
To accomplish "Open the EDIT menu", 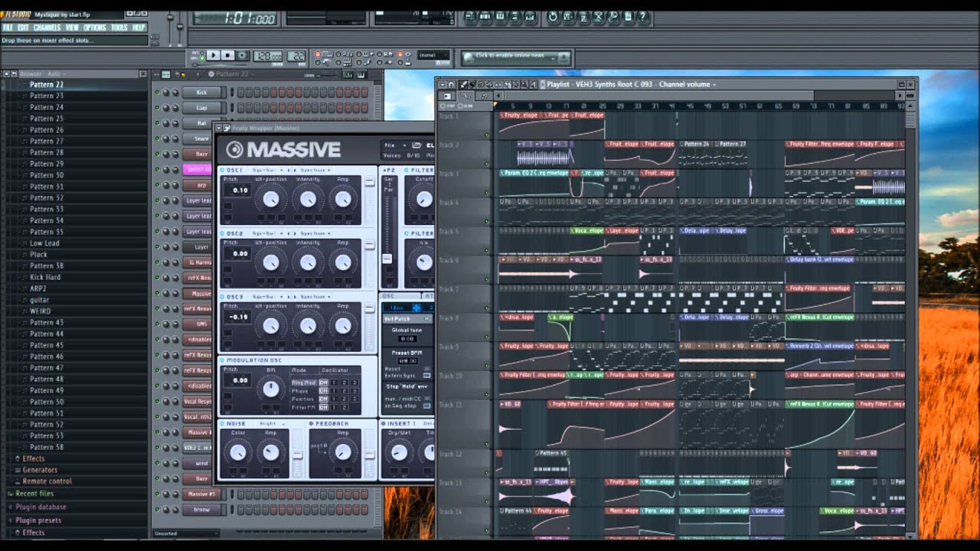I will click(24, 28).
